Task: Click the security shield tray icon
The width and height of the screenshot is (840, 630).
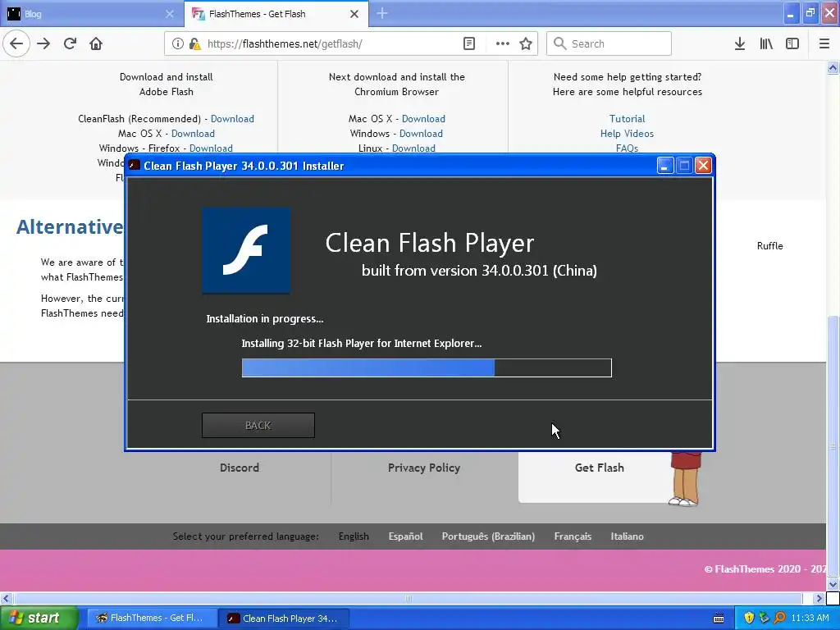Action: coord(749,618)
